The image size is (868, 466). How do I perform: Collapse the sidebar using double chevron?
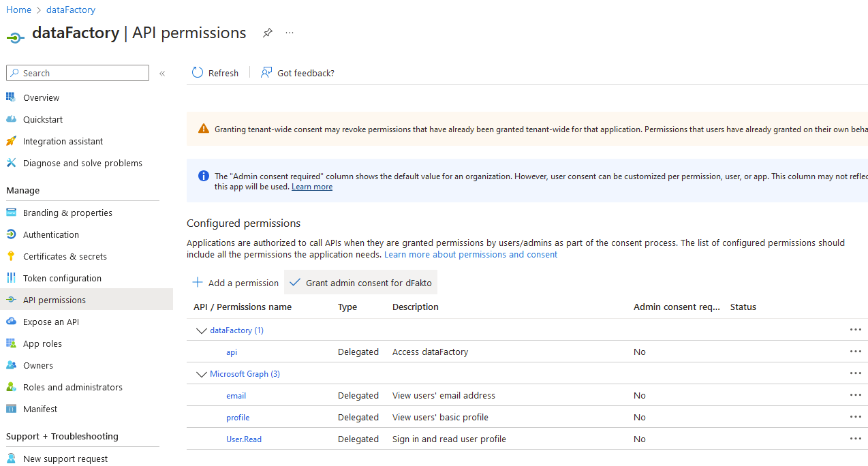click(x=162, y=74)
